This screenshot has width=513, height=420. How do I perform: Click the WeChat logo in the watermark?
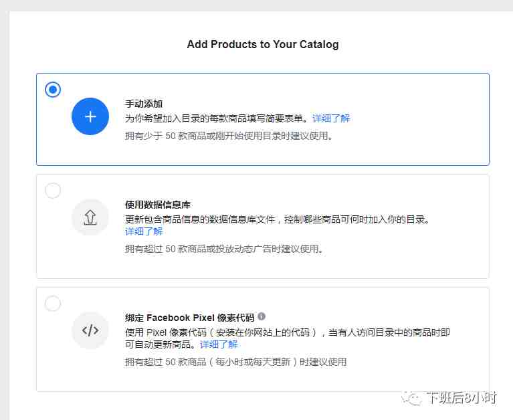click(x=411, y=399)
